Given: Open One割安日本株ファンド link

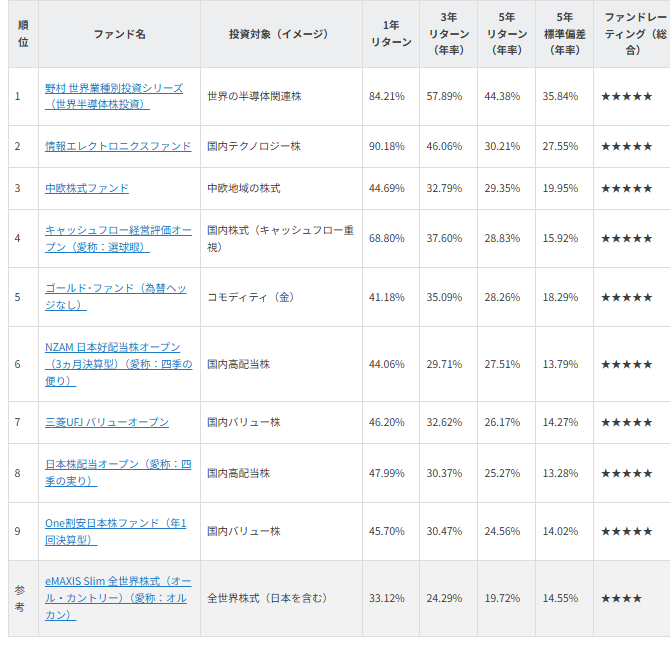Looking at the screenshot, I should [x=116, y=531].
